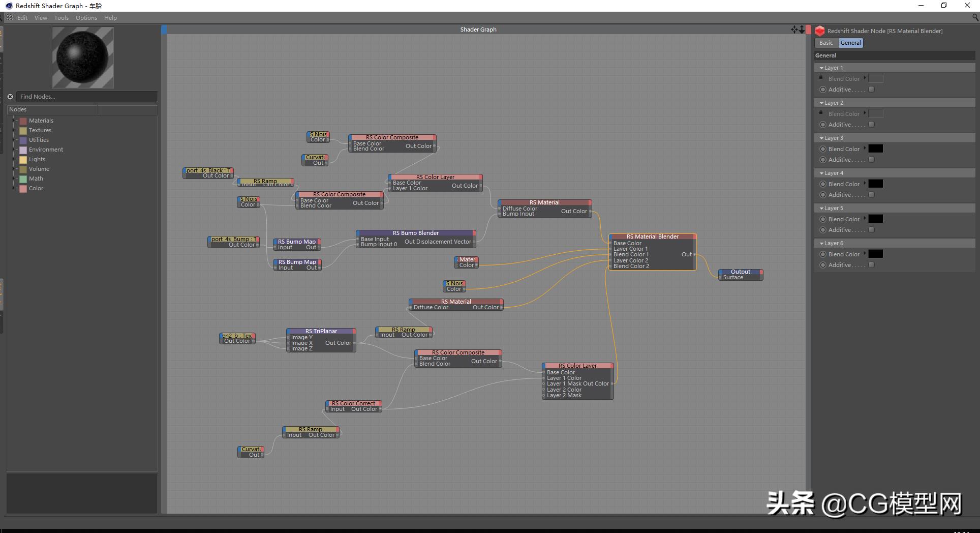Viewport: 980px width, 533px height.
Task: Enable the Additive checkbox under Layer 3
Action: [872, 160]
